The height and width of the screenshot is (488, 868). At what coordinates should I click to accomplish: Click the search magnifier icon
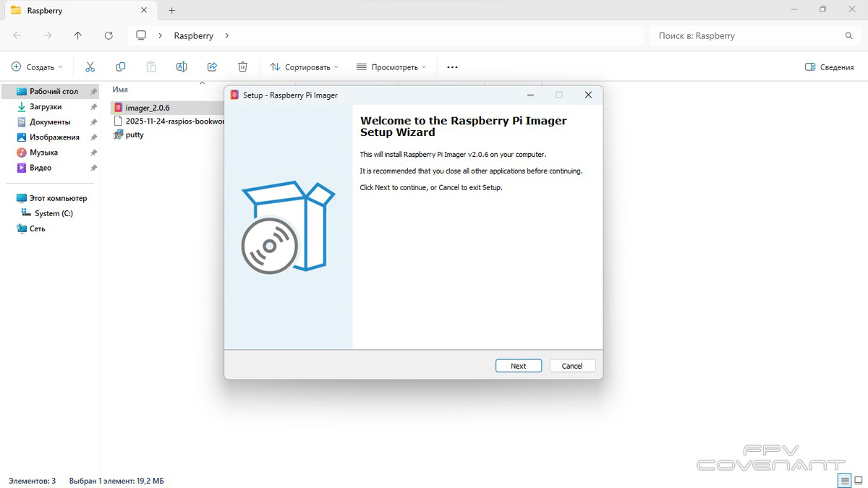coord(849,35)
